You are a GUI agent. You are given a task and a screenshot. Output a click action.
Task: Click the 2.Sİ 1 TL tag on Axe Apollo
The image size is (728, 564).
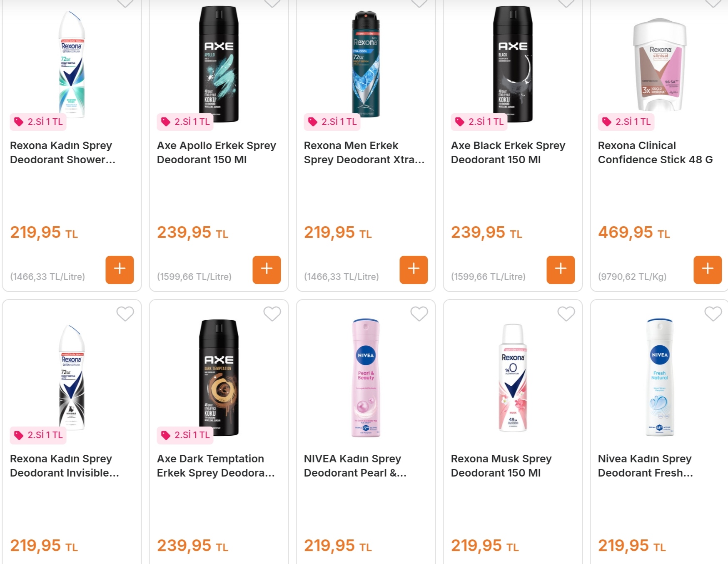(185, 122)
